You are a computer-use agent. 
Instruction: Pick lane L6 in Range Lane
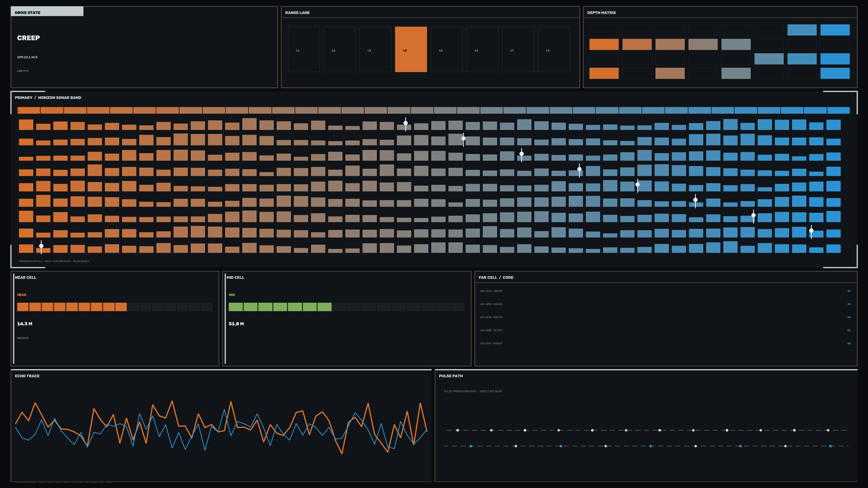(x=482, y=49)
